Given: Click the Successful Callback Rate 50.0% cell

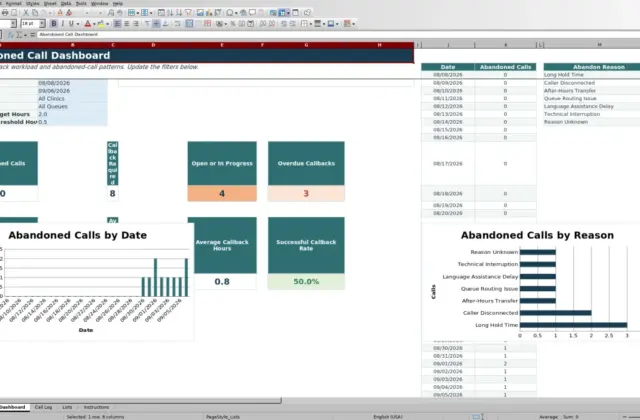Looking at the screenshot, I should pos(306,282).
